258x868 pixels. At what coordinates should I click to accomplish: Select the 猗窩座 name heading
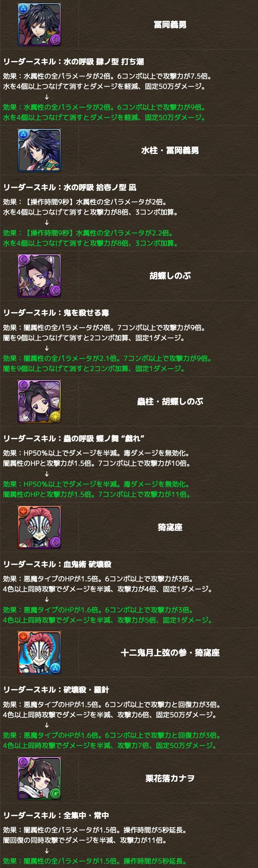[x=170, y=527]
